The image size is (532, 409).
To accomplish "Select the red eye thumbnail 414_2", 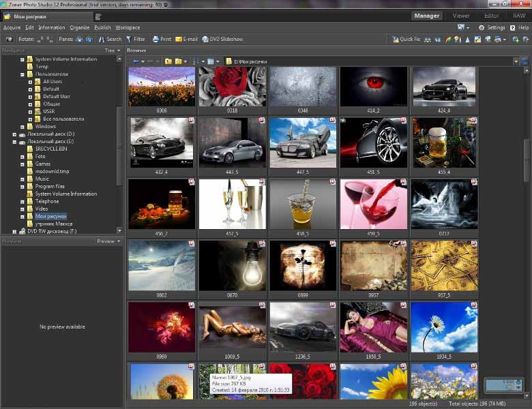I will point(373,87).
